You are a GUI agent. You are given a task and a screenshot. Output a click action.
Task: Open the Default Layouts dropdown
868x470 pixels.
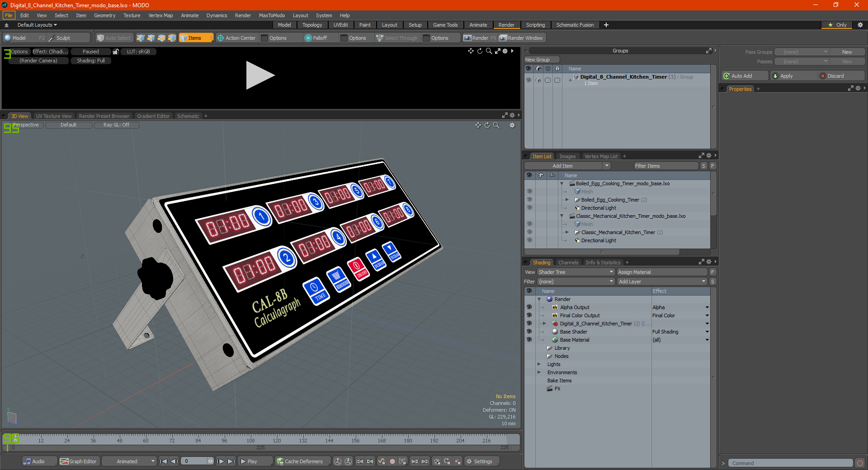37,25
